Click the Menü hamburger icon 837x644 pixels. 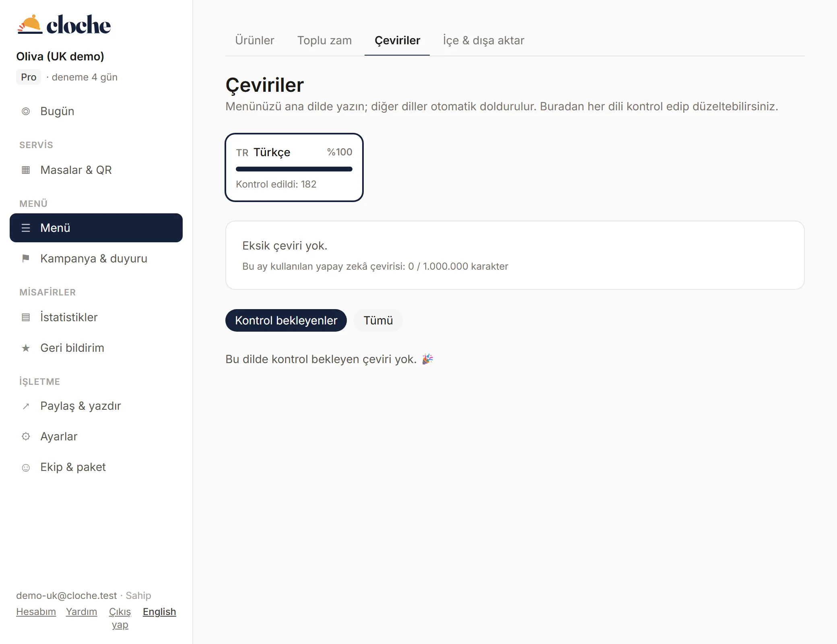[26, 228]
